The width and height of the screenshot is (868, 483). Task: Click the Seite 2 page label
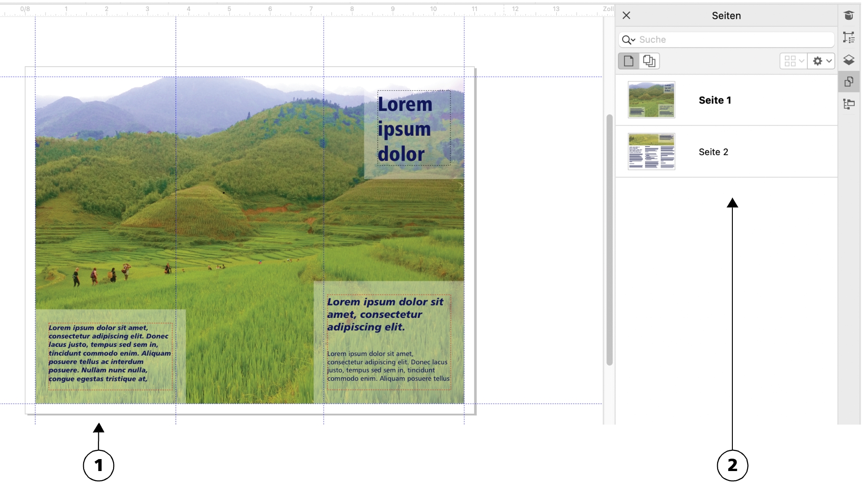[714, 152]
